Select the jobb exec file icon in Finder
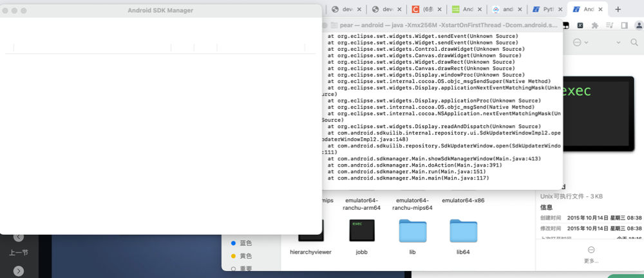 coord(362,230)
